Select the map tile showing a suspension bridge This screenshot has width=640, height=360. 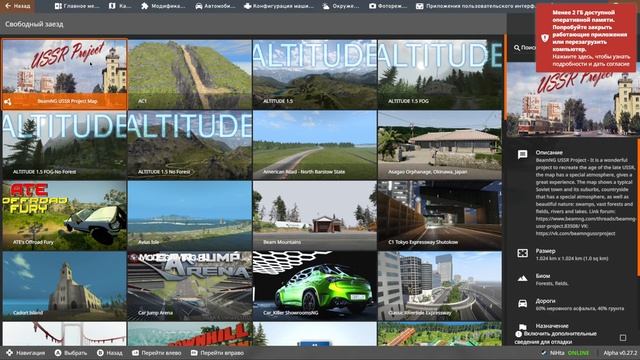64,334
